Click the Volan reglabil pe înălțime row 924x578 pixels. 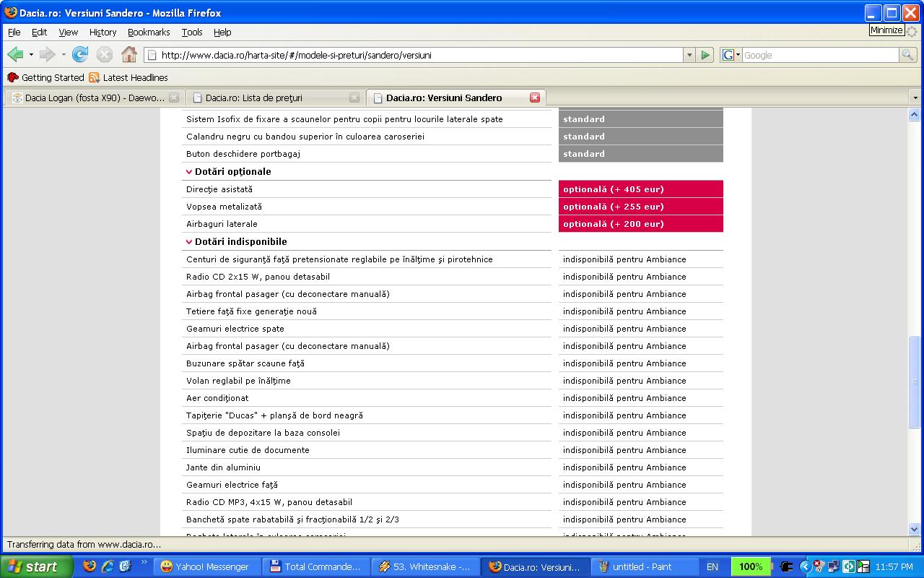(x=367, y=381)
